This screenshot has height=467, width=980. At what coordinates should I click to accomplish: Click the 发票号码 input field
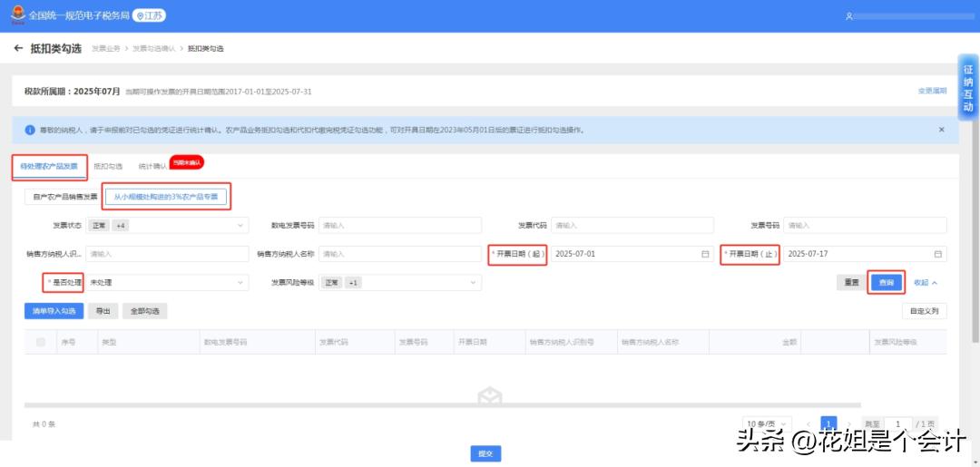click(x=865, y=226)
